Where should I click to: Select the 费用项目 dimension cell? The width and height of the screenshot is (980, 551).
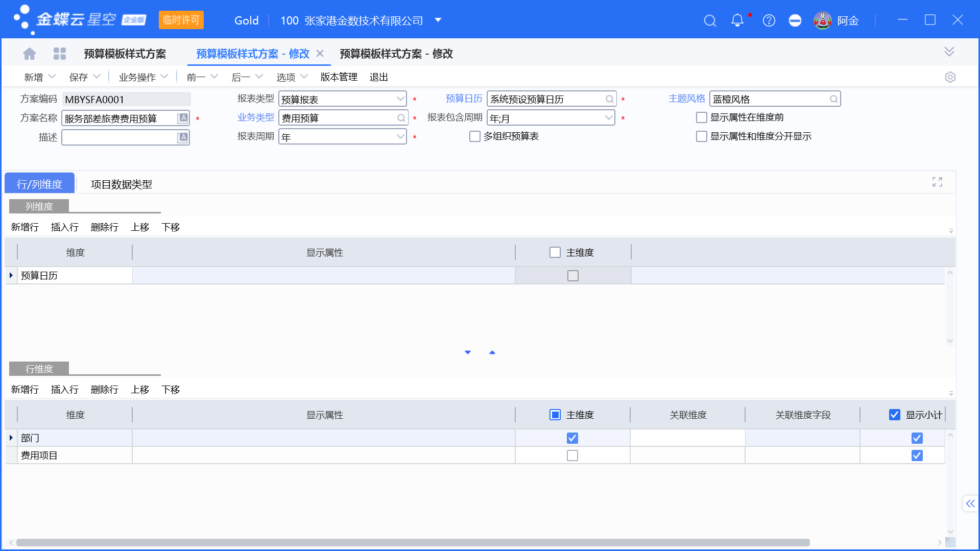tap(75, 456)
